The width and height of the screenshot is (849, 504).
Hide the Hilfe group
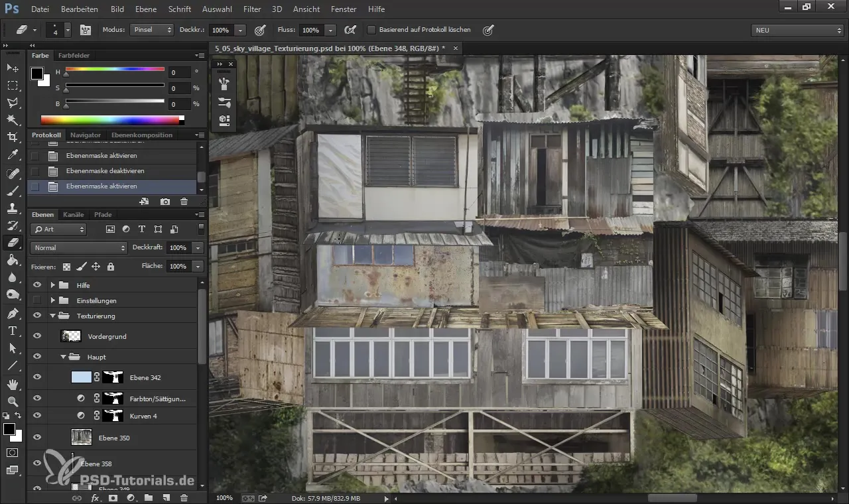37,285
